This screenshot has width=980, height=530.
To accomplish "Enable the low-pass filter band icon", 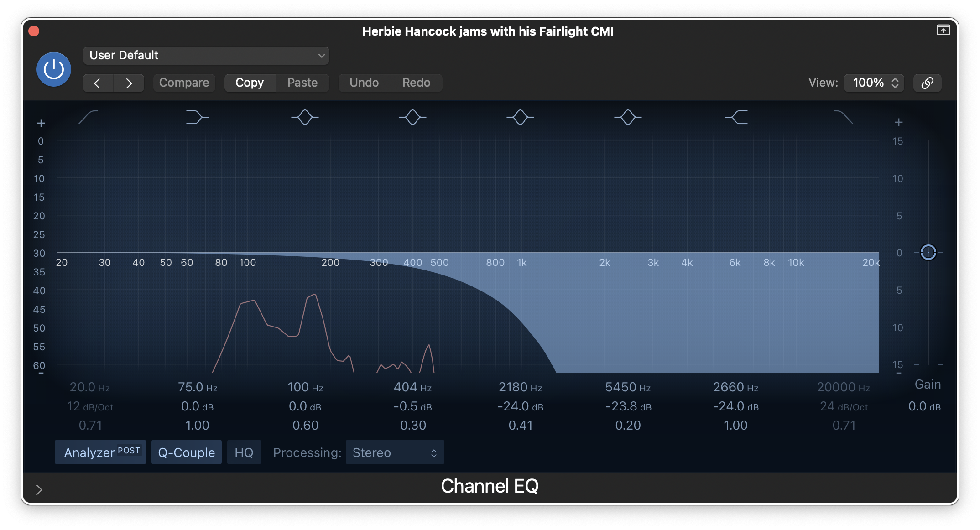I will pos(843,117).
